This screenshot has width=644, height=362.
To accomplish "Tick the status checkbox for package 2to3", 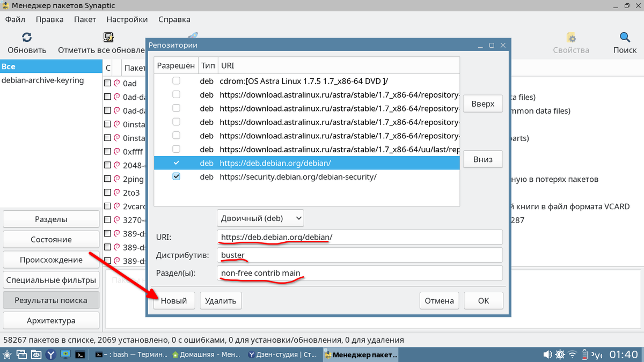I will 108,192.
